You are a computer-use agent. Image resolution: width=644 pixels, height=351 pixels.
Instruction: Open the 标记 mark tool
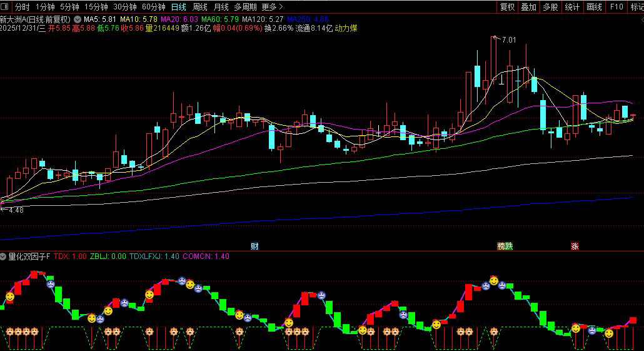click(636, 7)
